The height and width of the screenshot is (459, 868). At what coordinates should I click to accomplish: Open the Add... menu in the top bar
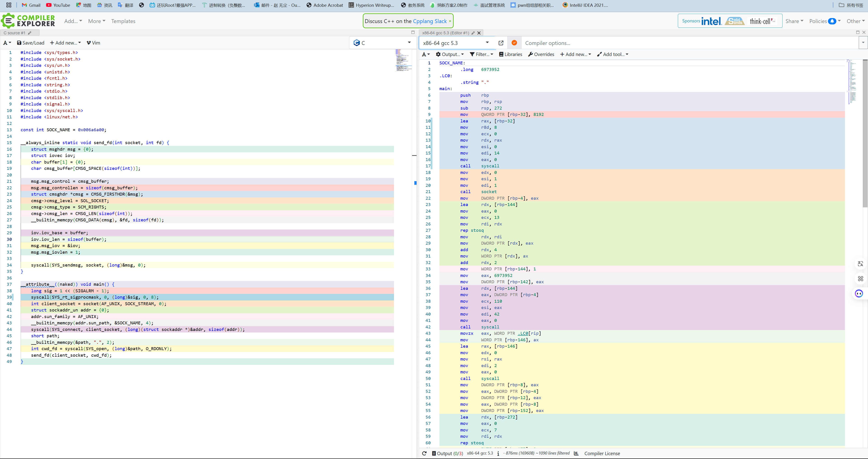[73, 21]
